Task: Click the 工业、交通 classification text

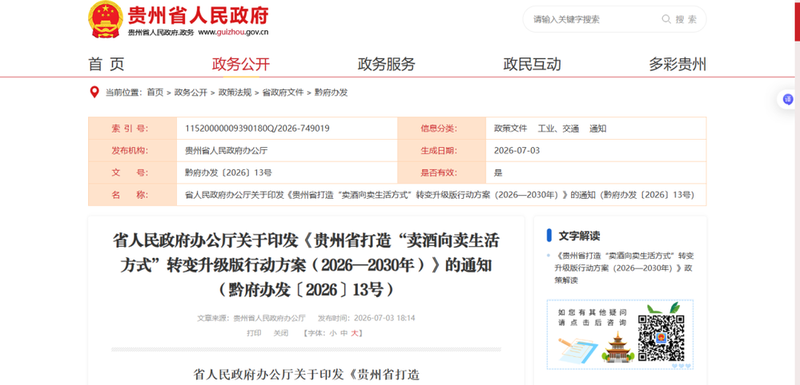Action: [x=558, y=129]
